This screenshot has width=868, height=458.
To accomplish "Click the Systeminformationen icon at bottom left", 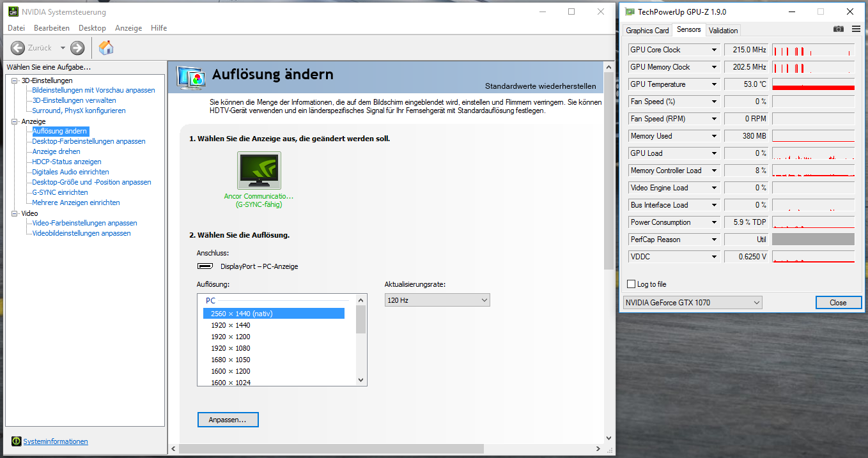I will (17, 441).
